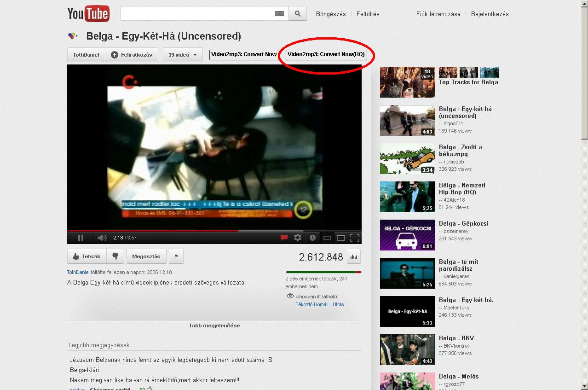Show video statistics chart icon
Screen dimensions: 588x390
[x=354, y=257]
